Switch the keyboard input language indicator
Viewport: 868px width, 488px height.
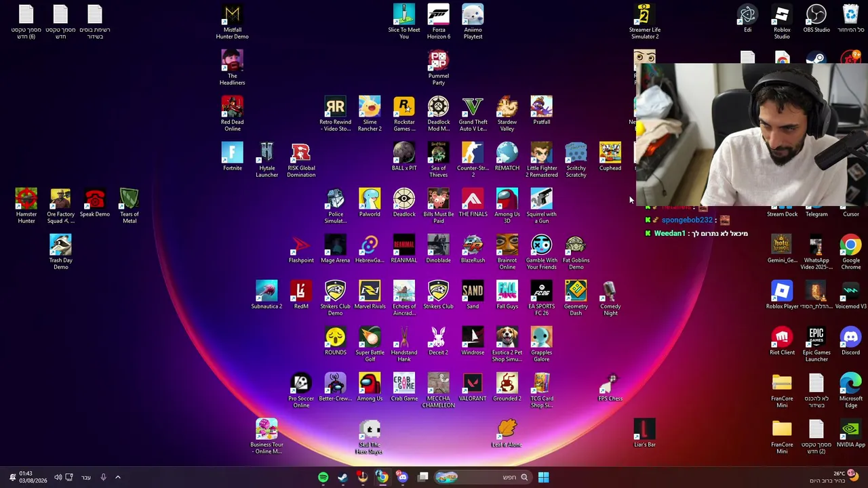click(86, 477)
